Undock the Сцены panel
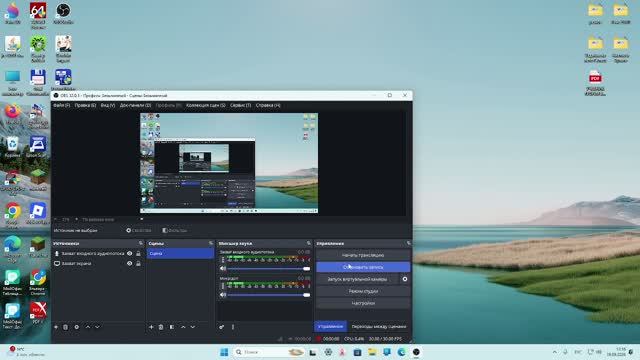This screenshot has width=640, height=360. pyautogui.click(x=211, y=243)
